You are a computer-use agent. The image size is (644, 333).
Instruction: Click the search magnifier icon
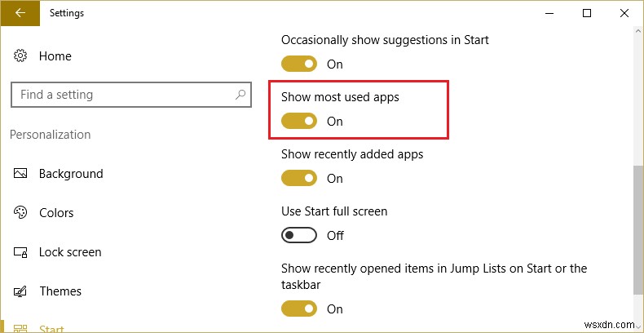(240, 95)
